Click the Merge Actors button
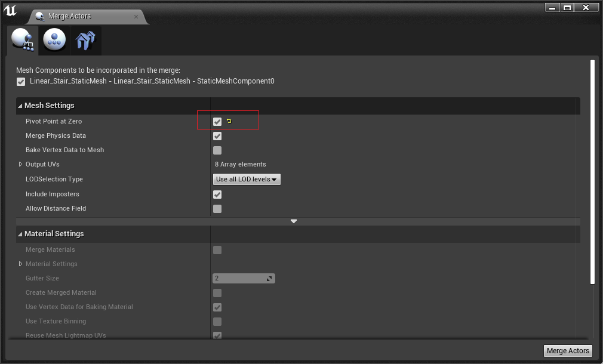 click(568, 350)
